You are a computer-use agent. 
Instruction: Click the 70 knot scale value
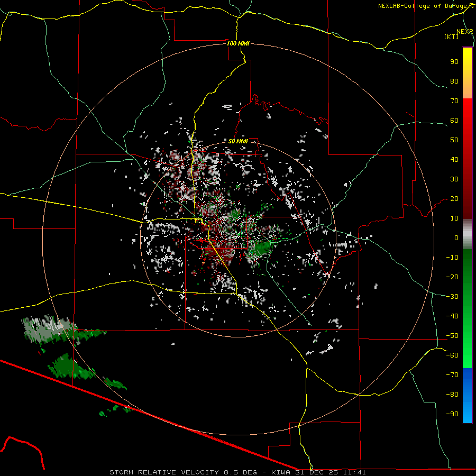454,101
